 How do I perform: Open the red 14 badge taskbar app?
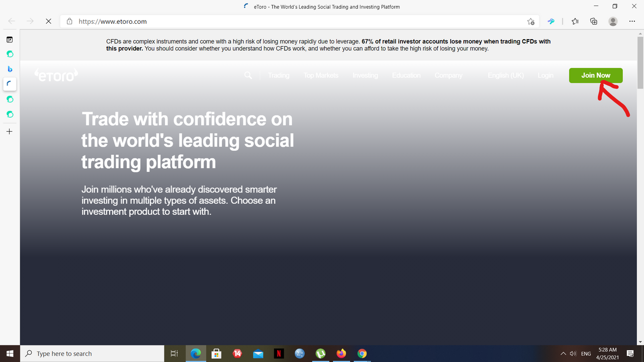237,353
